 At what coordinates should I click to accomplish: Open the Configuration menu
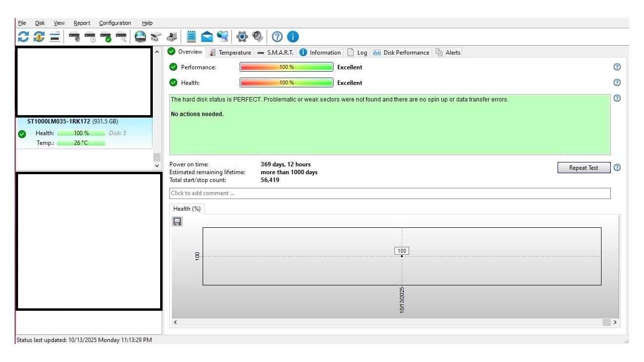115,23
